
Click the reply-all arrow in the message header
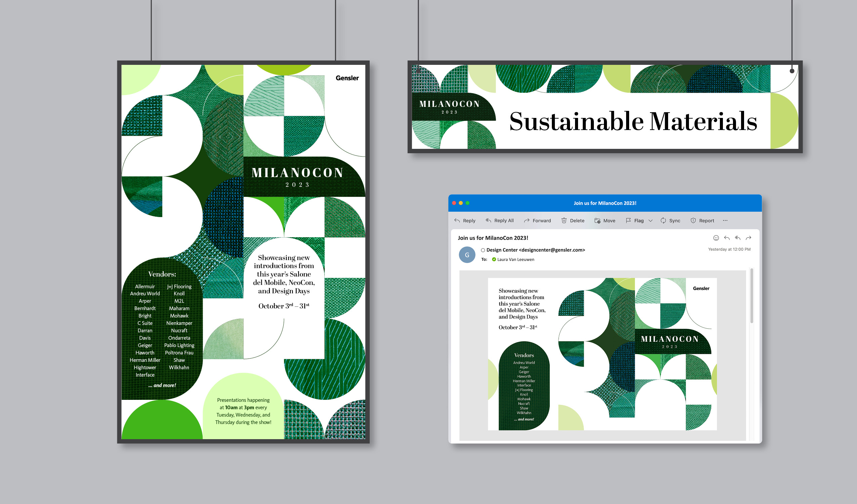[x=738, y=238]
